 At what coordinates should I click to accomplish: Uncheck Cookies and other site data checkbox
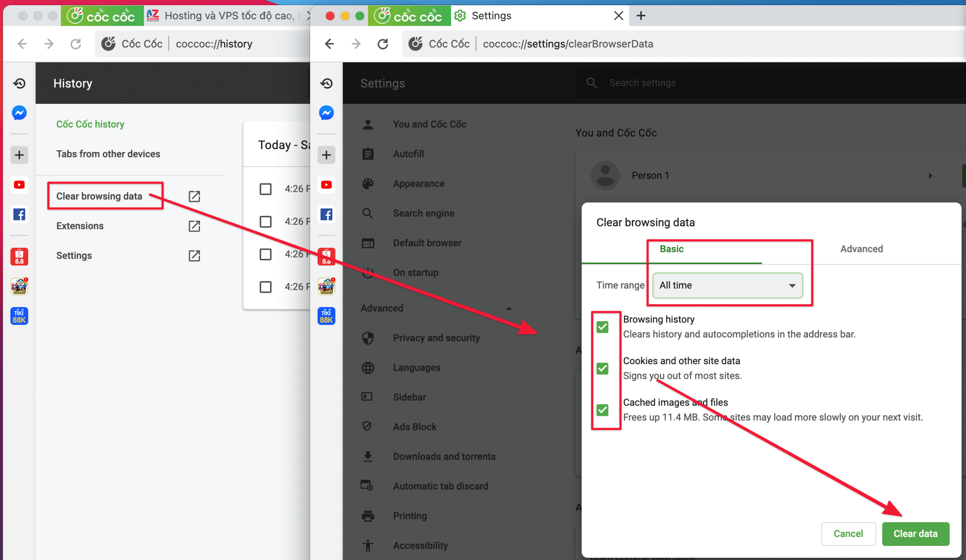[602, 368]
